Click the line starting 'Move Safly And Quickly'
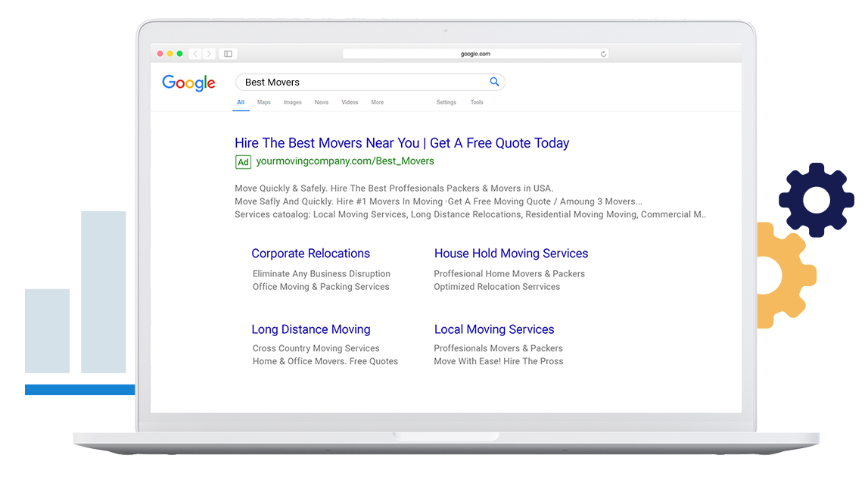Viewport: 868px width, 483px height. coord(438,201)
